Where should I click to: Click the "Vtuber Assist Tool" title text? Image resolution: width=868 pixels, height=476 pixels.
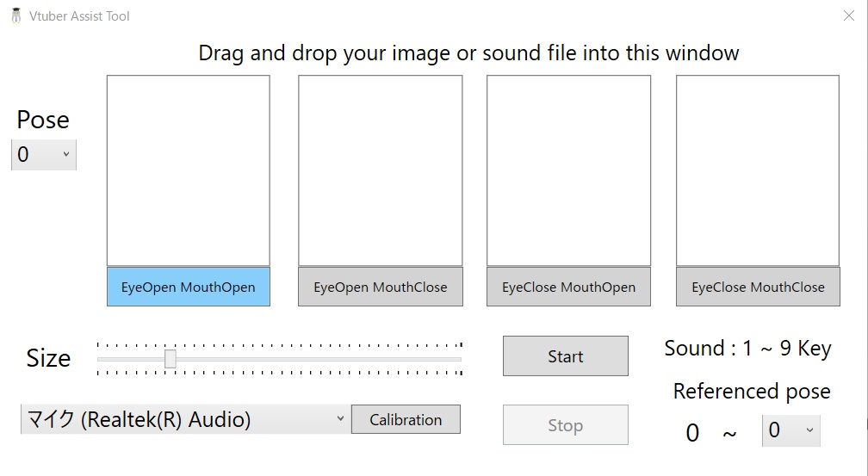[79, 16]
